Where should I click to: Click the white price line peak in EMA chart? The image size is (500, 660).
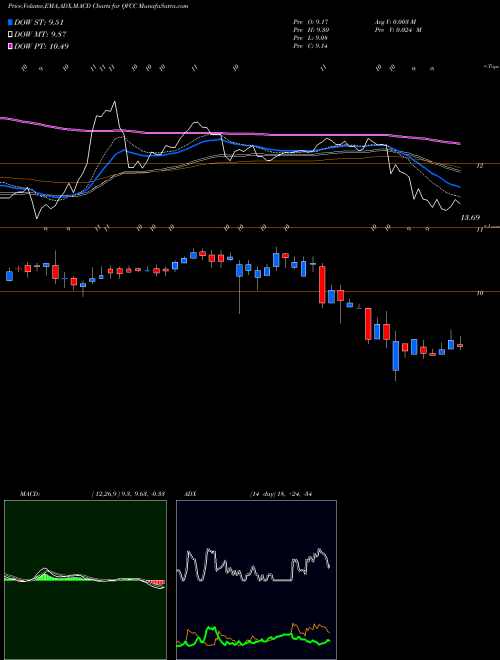click(114, 102)
